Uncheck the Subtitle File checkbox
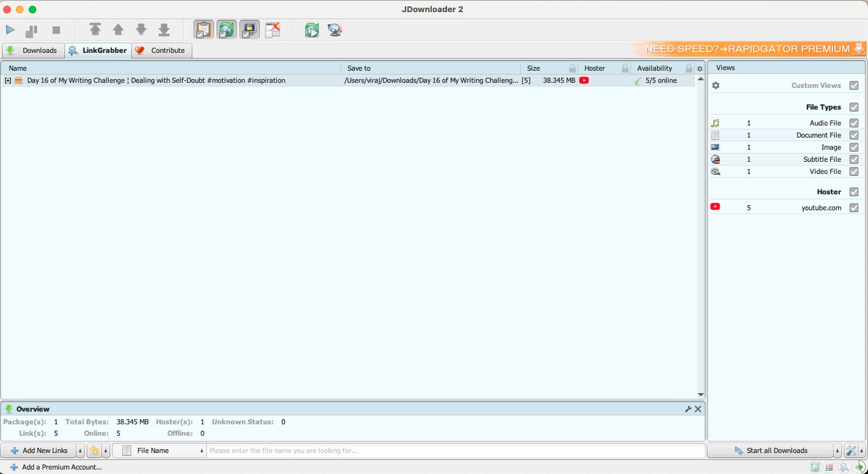The width and height of the screenshot is (868, 474). tap(855, 159)
